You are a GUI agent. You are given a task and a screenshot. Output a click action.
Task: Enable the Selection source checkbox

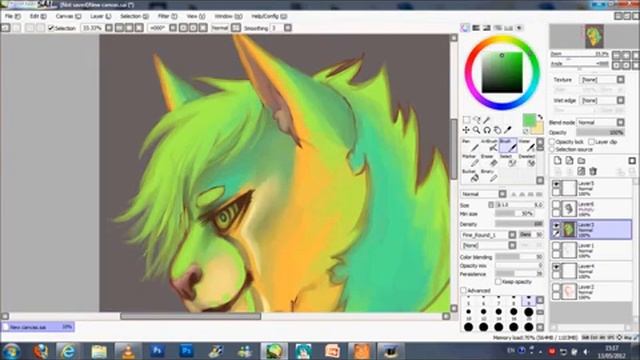click(552, 149)
